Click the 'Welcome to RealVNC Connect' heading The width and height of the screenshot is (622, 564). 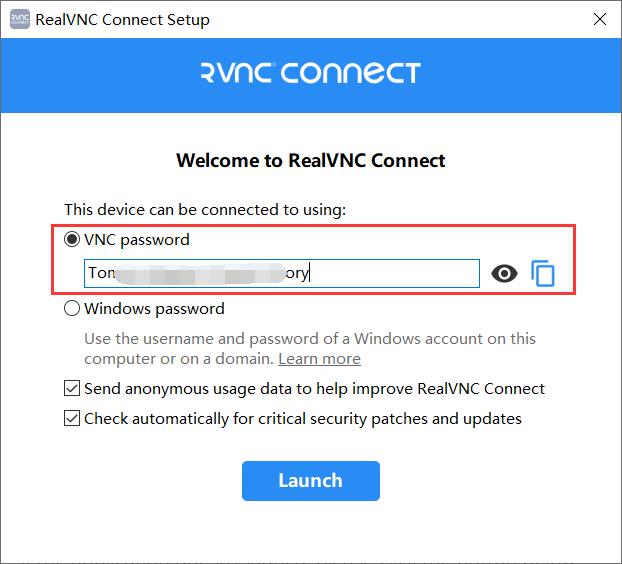pos(311,160)
